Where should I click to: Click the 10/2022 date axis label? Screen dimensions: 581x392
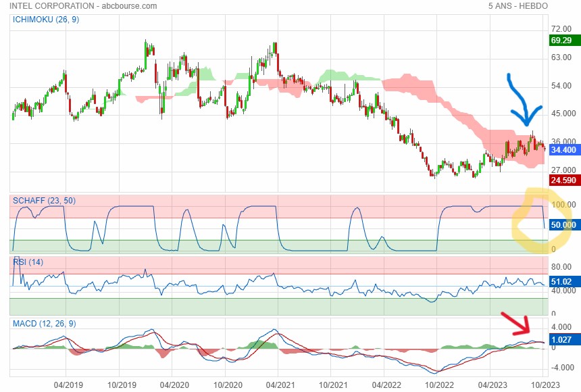click(x=439, y=385)
